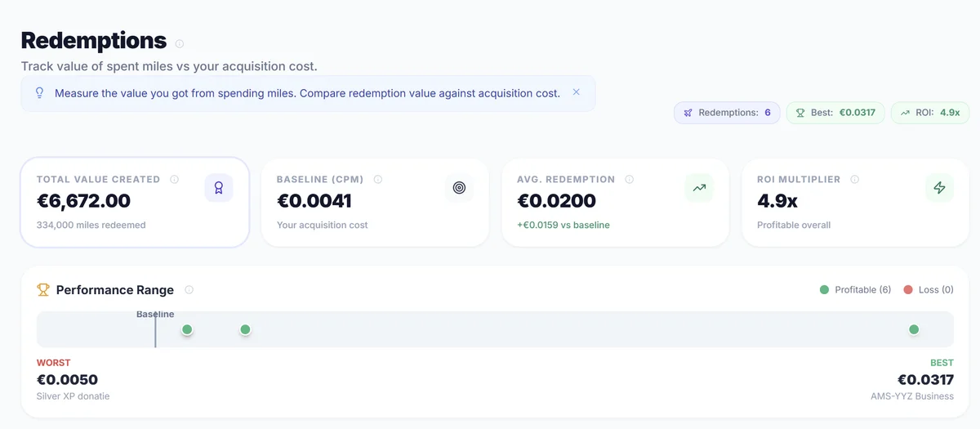The height and width of the screenshot is (429, 980).
Task: Click the "Silver XP donatie" label
Action: [73, 396]
